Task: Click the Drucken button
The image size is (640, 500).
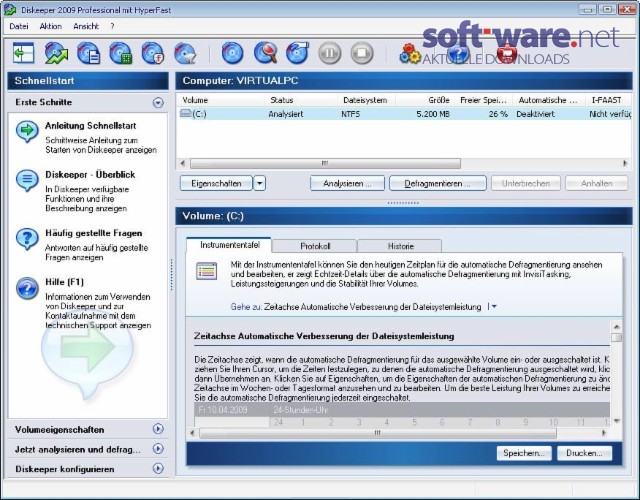Action: (x=584, y=453)
